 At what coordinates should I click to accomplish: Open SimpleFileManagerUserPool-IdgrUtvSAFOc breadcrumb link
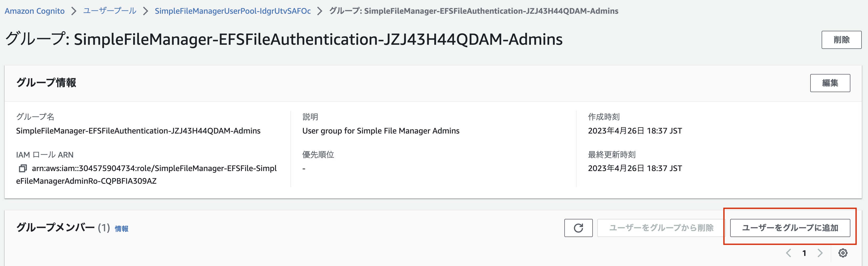[232, 11]
